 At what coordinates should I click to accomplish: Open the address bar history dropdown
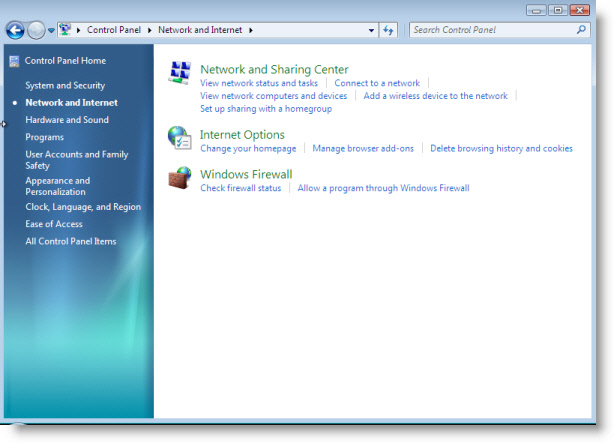pyautogui.click(x=371, y=30)
